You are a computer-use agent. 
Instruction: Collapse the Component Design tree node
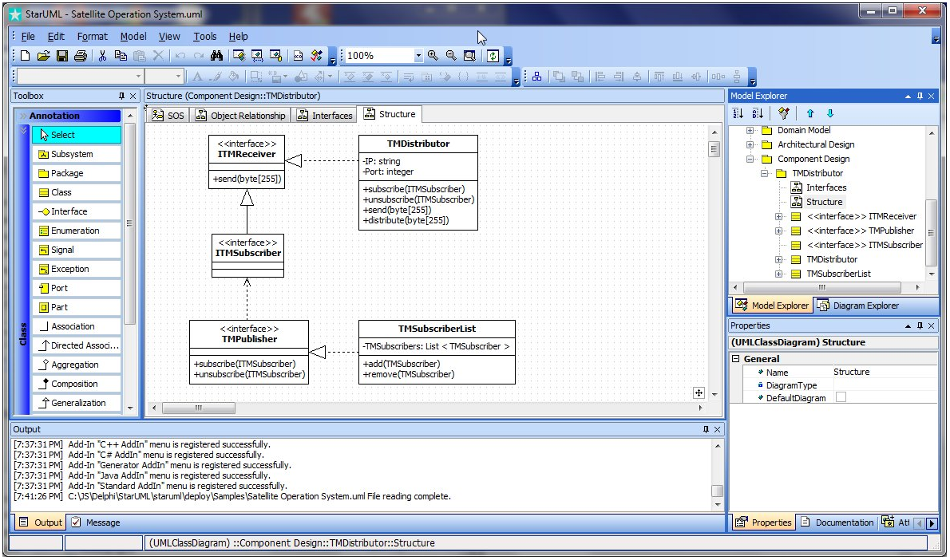coord(750,159)
